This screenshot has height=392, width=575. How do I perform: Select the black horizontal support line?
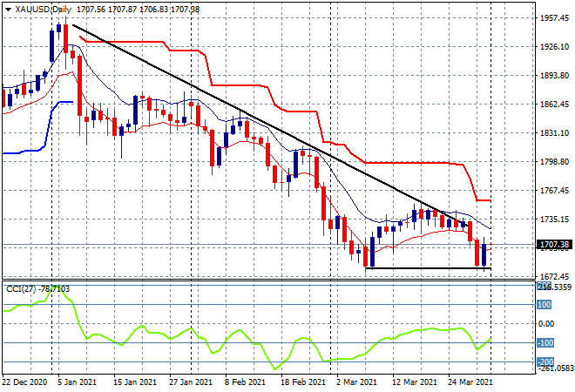429,268
